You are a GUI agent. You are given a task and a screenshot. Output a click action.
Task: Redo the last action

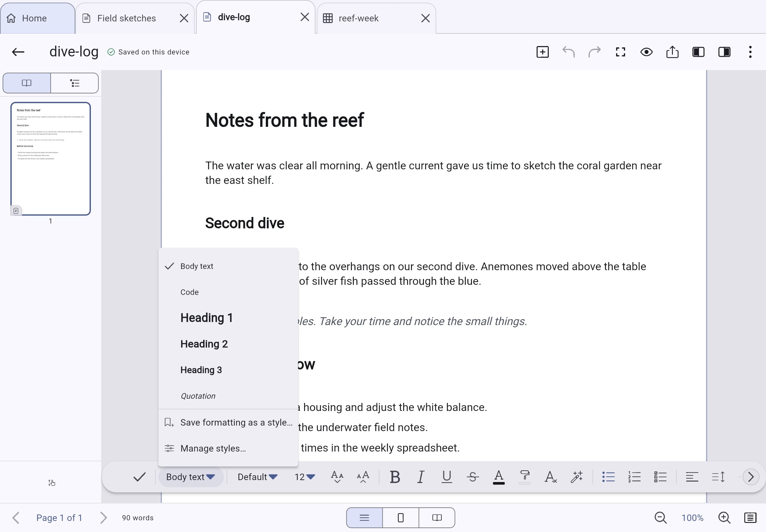[x=594, y=52]
